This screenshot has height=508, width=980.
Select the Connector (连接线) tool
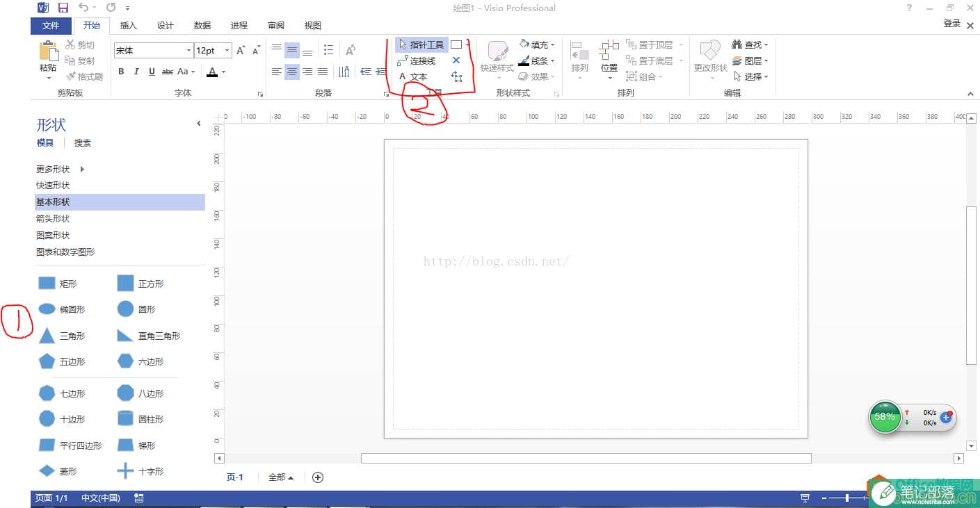(x=417, y=60)
